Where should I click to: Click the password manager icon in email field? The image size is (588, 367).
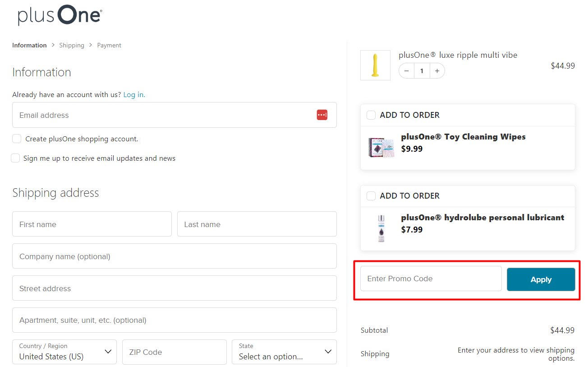click(322, 115)
